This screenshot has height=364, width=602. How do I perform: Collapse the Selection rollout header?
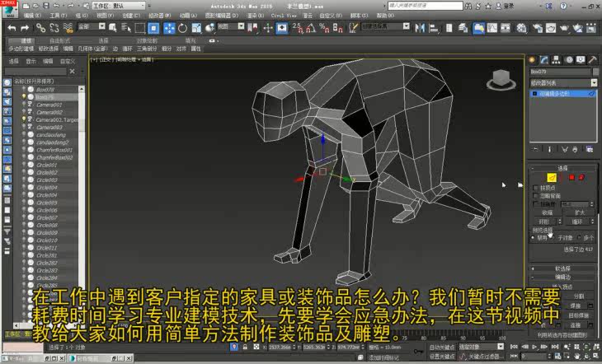[x=562, y=168]
